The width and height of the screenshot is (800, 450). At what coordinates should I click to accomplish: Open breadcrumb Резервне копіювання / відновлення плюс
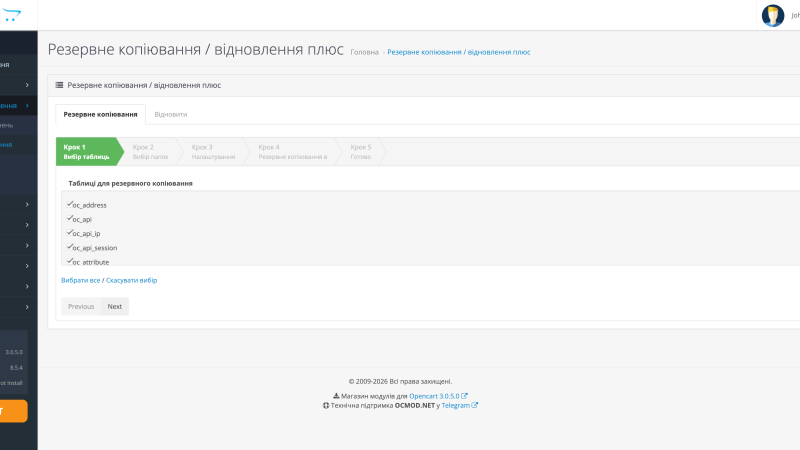tap(459, 52)
